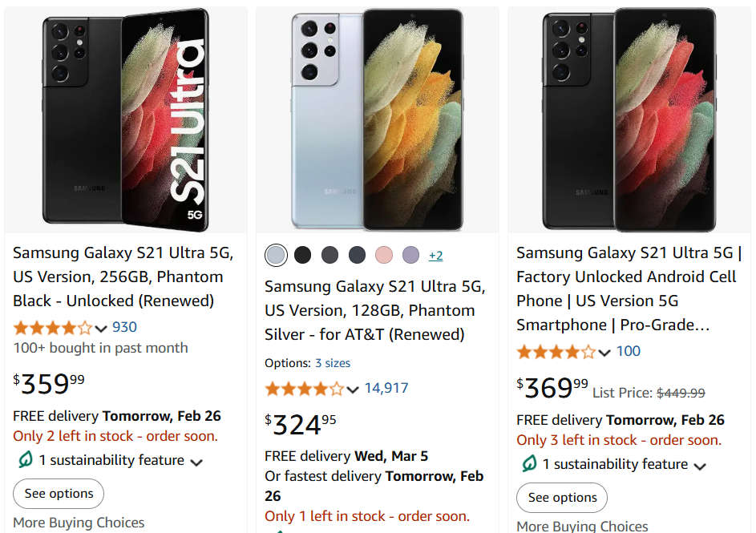
Task: Choose the lavender purple color swatch
Action: pyautogui.click(x=410, y=255)
